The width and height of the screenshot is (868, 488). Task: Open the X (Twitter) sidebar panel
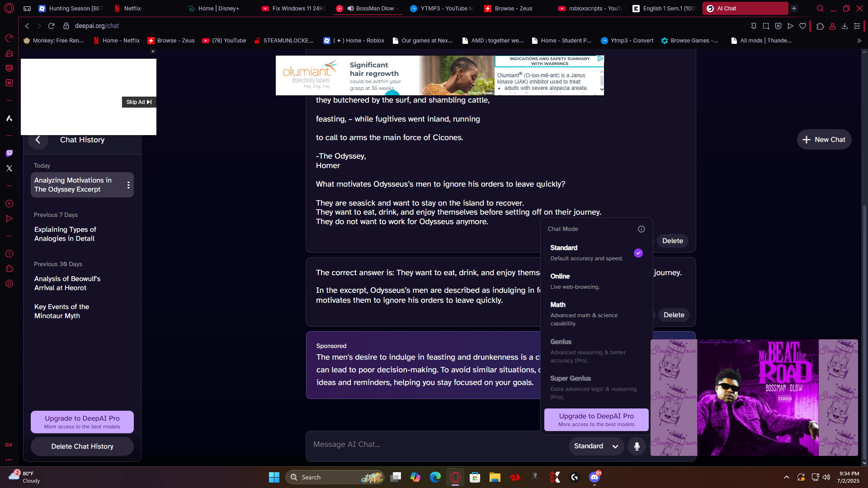click(x=9, y=168)
